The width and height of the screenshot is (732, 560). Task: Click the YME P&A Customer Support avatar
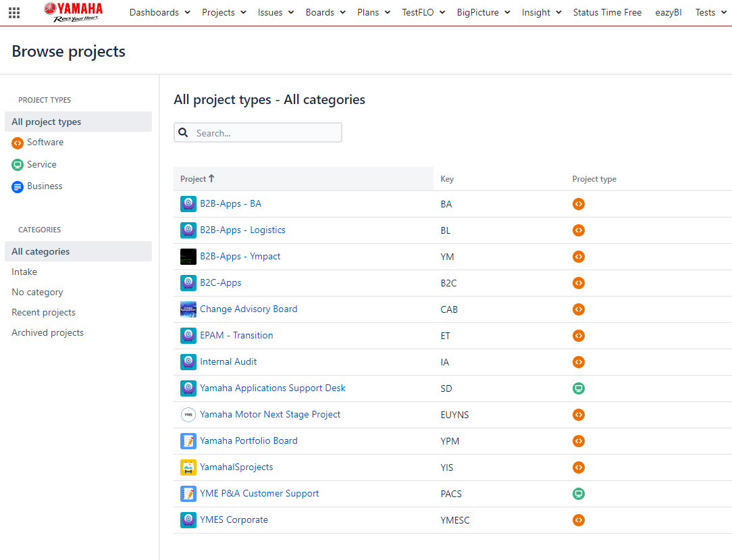click(x=188, y=494)
